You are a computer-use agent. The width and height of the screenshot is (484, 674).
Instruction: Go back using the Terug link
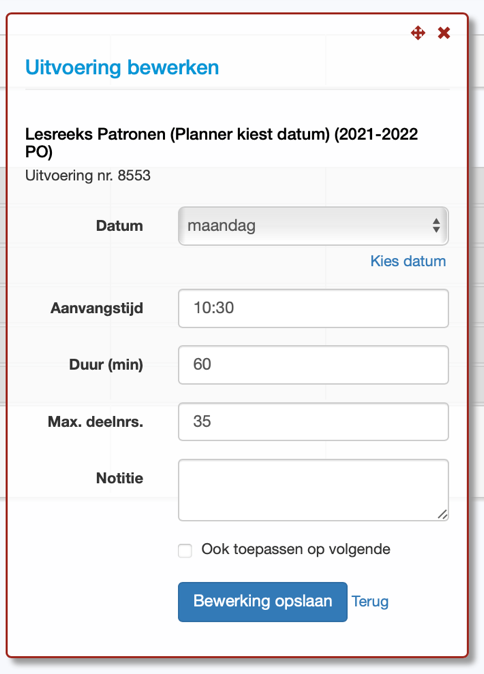370,602
